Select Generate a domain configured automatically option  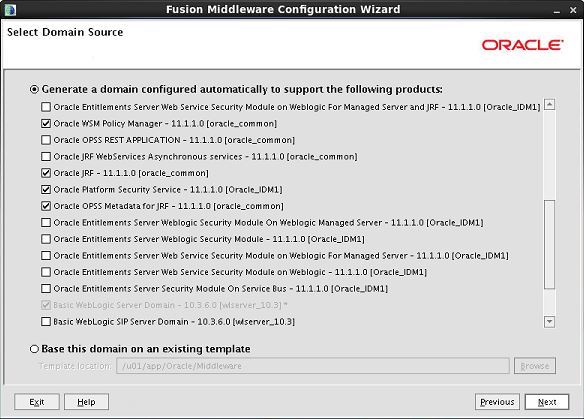[x=34, y=89]
